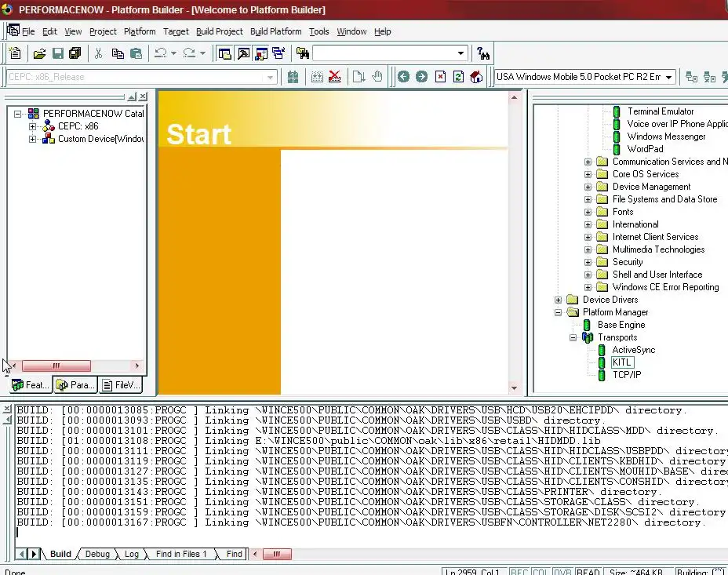Open the File menu

tap(28, 31)
